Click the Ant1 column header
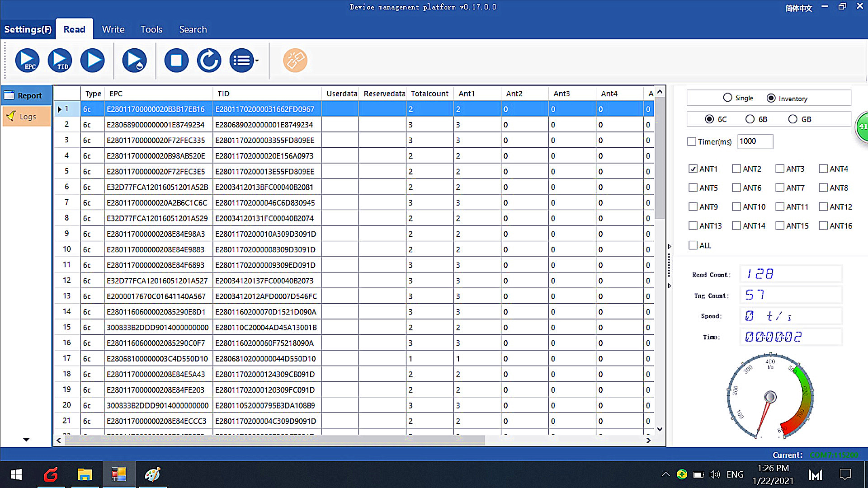The height and width of the screenshot is (488, 868). coord(477,94)
